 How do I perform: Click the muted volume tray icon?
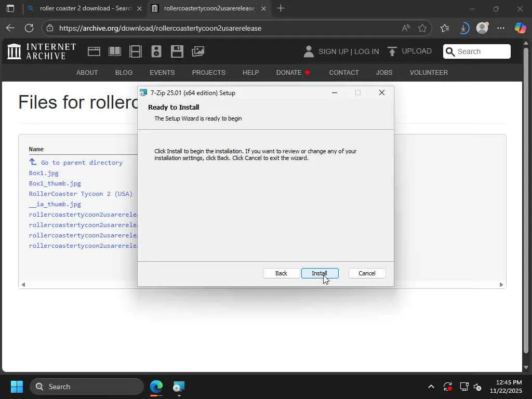pyautogui.click(x=478, y=387)
